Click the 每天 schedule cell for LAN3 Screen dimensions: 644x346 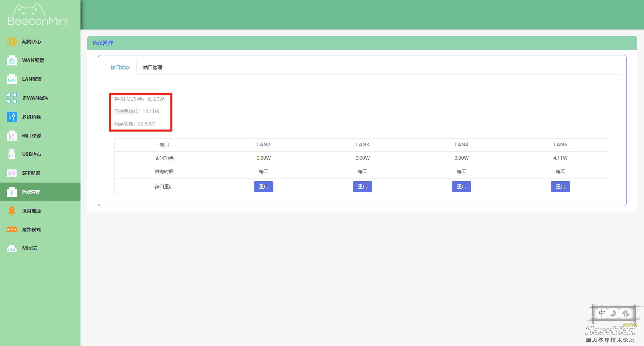[x=363, y=171]
